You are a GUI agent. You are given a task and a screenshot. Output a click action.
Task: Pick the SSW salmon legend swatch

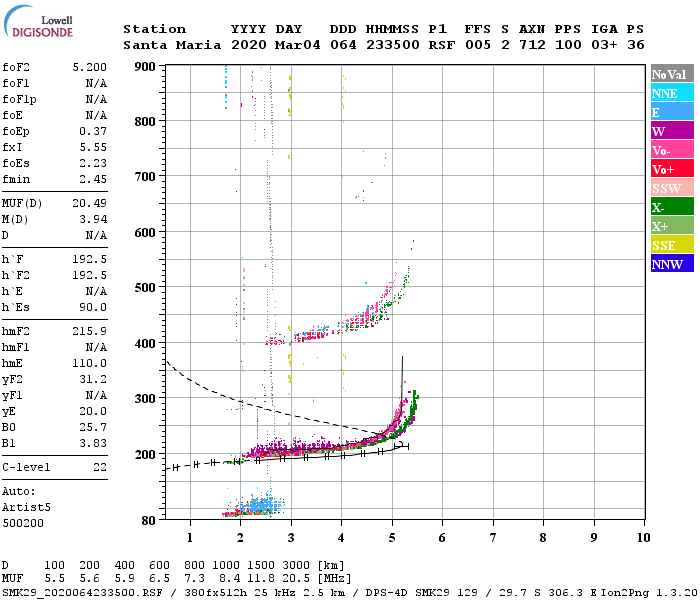pos(672,188)
